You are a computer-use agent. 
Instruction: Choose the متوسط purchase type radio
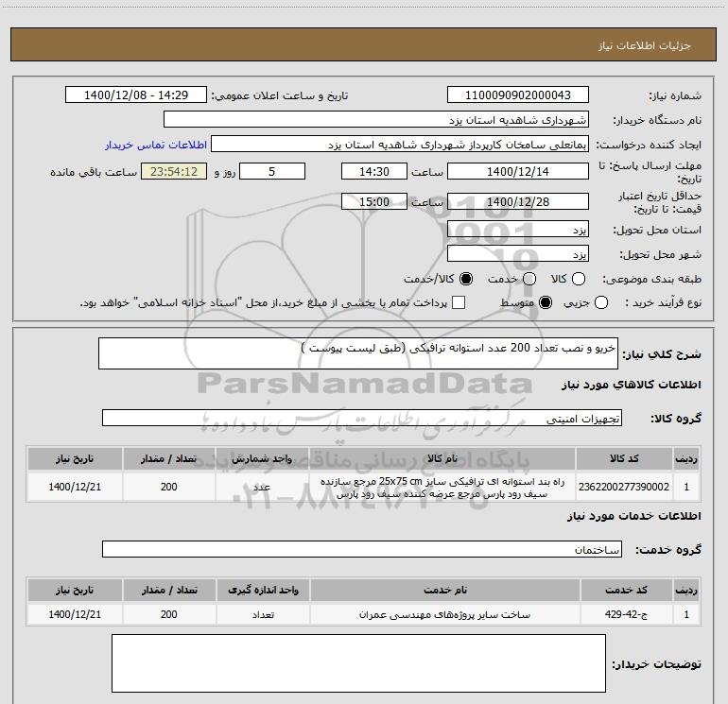point(546,303)
